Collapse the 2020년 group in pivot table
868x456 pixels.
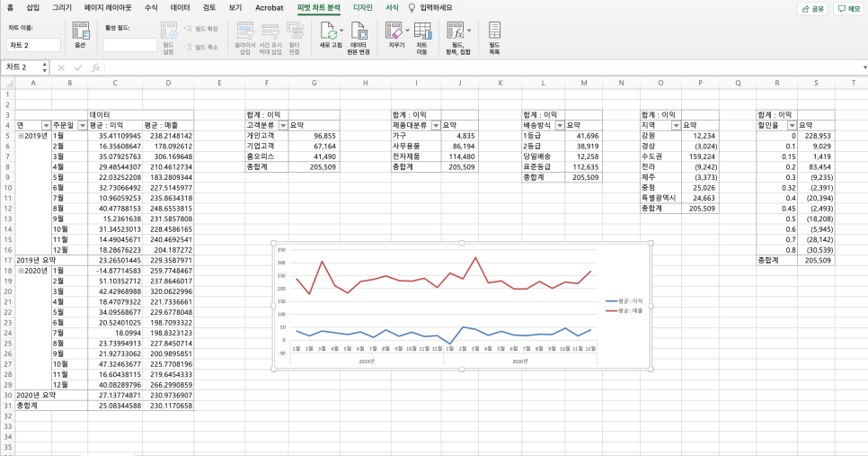tap(21, 271)
